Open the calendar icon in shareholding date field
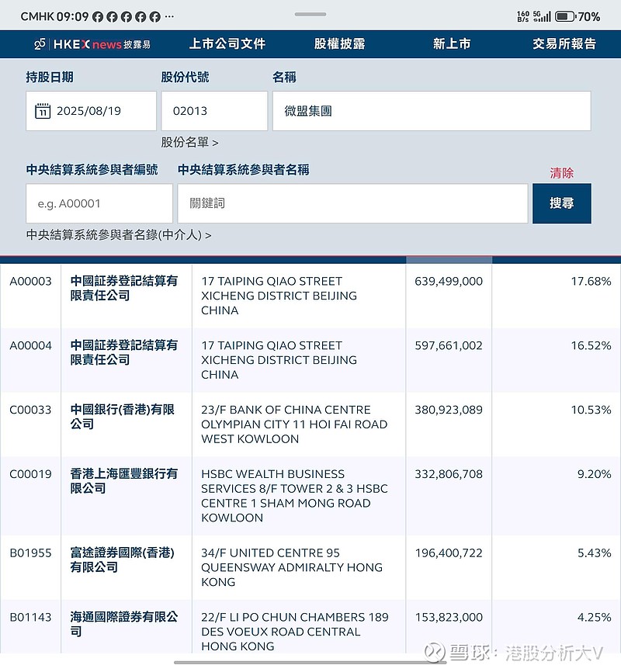This screenshot has height=672, width=621. tap(43, 111)
